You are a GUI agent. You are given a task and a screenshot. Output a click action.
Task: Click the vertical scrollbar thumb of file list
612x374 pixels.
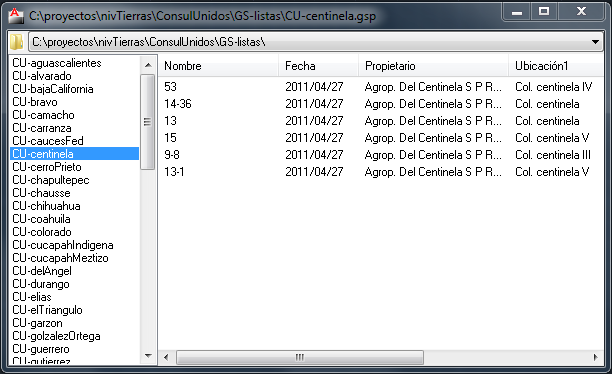147,122
